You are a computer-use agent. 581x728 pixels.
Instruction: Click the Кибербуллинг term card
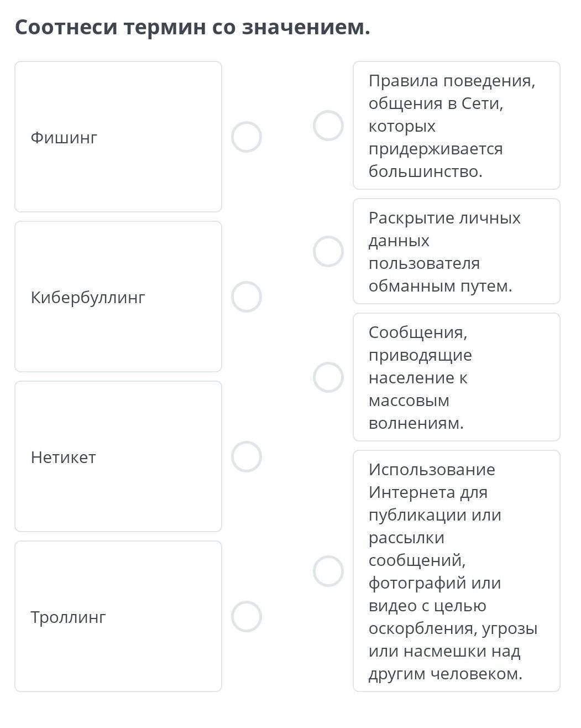pos(118,297)
